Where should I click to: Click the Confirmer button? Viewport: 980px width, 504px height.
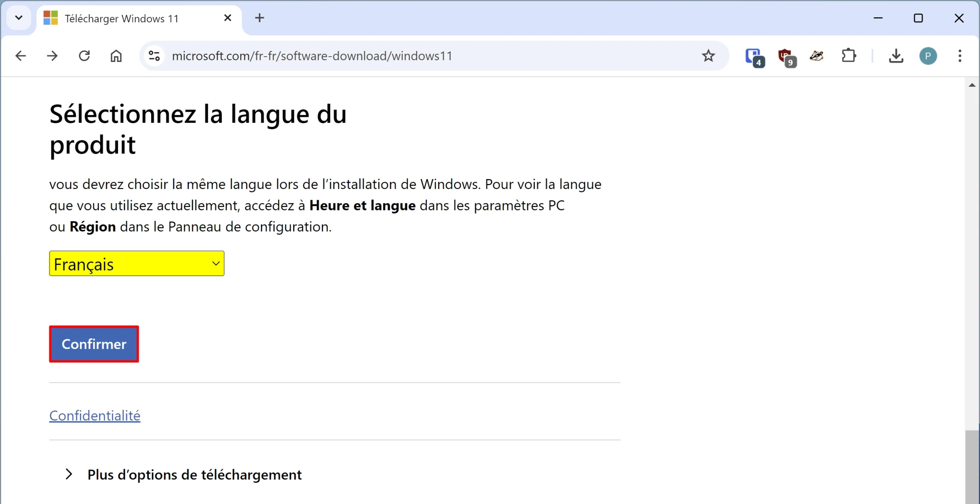pos(94,344)
